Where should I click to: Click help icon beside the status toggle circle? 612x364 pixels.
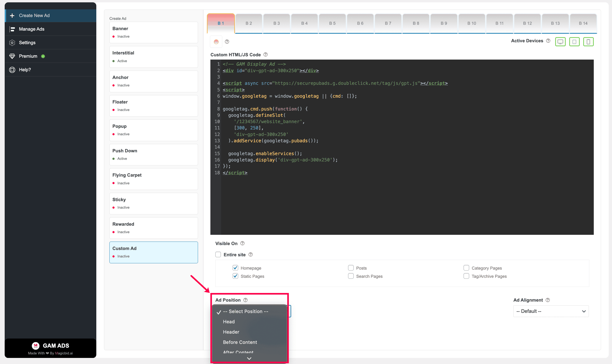(x=227, y=41)
